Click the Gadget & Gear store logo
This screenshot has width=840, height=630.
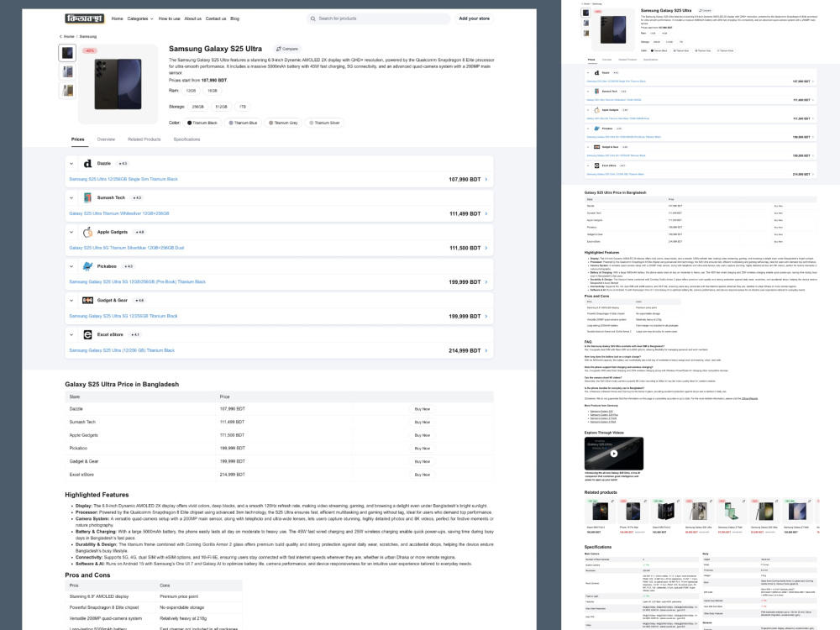(x=88, y=301)
